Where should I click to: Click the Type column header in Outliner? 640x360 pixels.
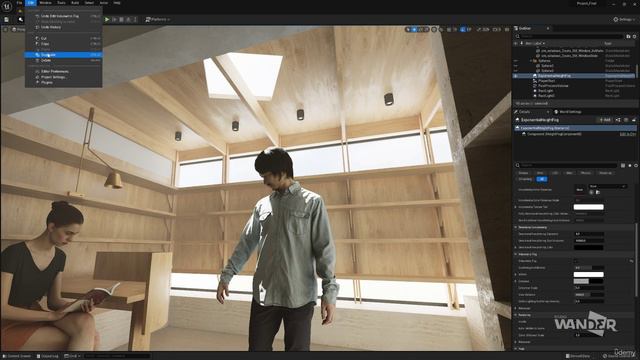pyautogui.click(x=608, y=43)
